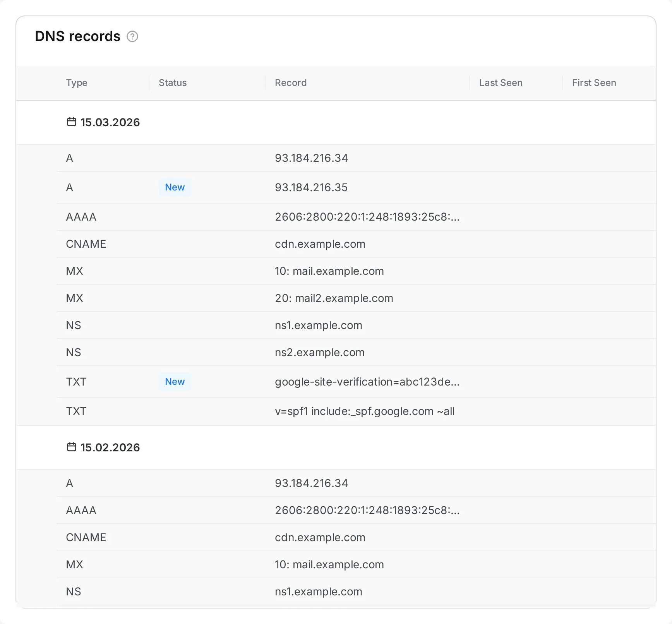Click the question mark next to DNS records

point(133,37)
